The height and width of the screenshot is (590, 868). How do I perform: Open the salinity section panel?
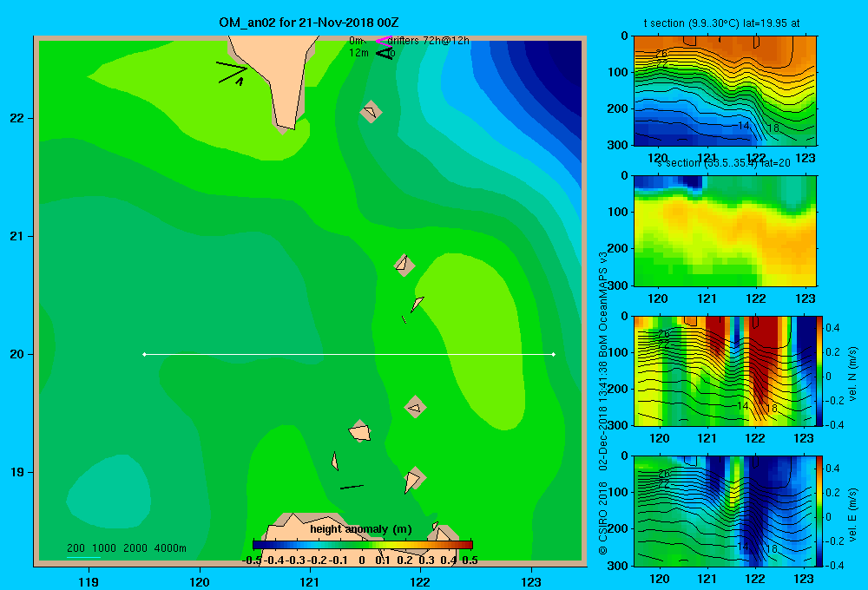tap(725, 231)
